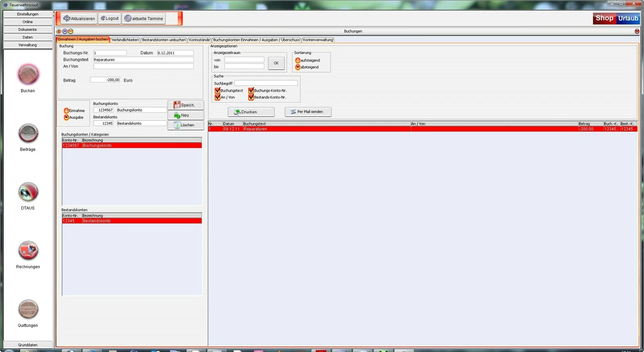Click the first orange panel icon left of Buchungen title
Image resolution: width=644 pixels, height=352 pixels.
point(59,31)
